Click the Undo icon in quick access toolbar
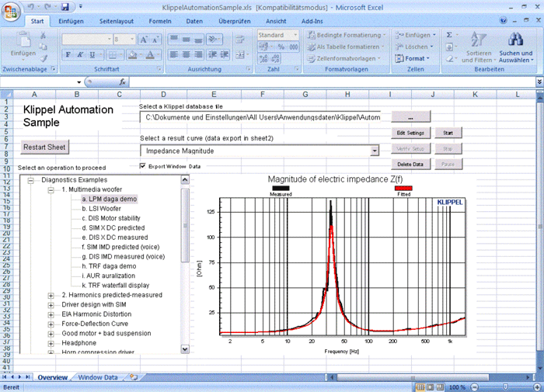 (x=31, y=6)
